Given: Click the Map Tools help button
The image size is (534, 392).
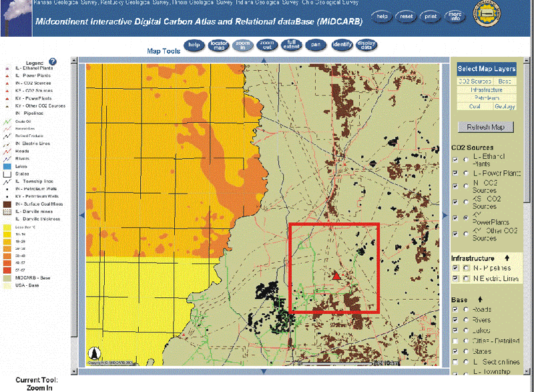Looking at the screenshot, I should click(x=194, y=45).
